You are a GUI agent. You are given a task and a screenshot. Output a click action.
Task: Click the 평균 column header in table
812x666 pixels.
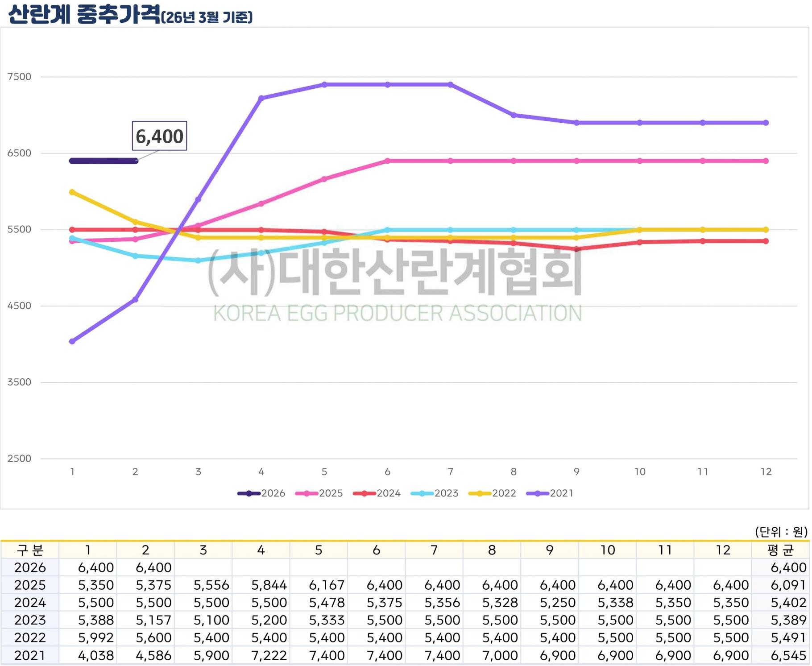pyautogui.click(x=780, y=550)
